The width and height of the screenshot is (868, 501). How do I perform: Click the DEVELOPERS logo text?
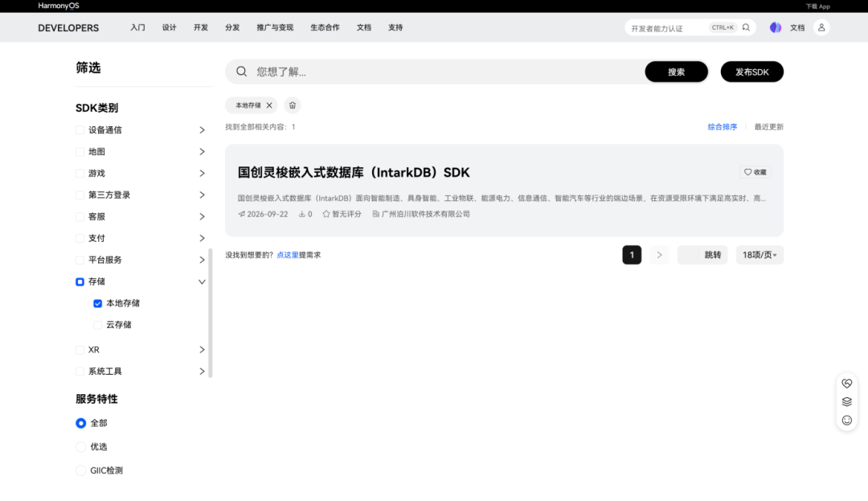(68, 28)
